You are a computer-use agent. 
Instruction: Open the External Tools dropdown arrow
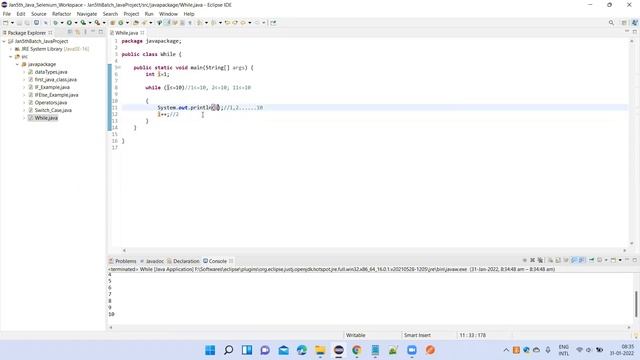coord(104,23)
